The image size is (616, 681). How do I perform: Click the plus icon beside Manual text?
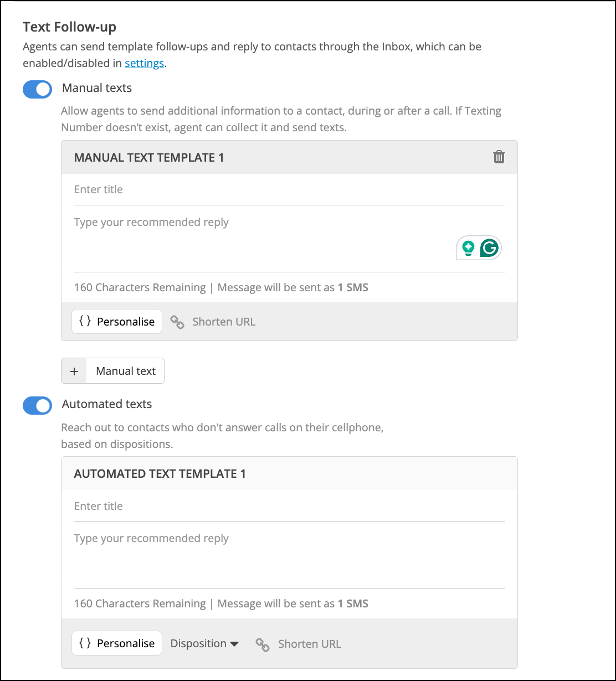click(74, 371)
